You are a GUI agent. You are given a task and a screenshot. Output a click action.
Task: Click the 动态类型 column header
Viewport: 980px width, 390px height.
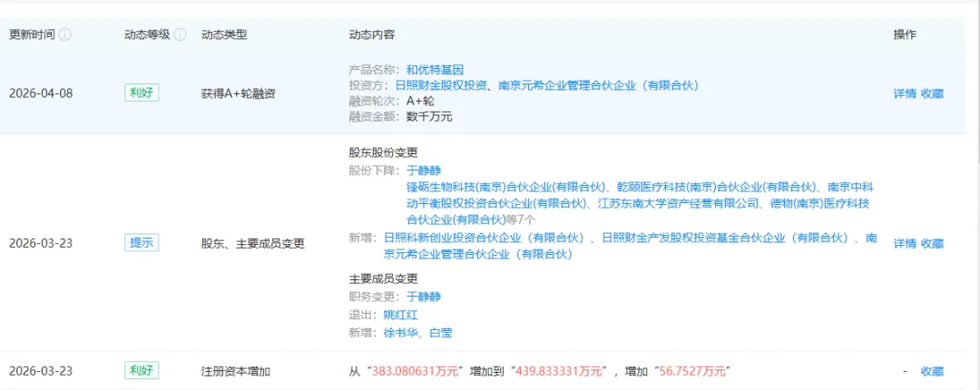click(224, 35)
